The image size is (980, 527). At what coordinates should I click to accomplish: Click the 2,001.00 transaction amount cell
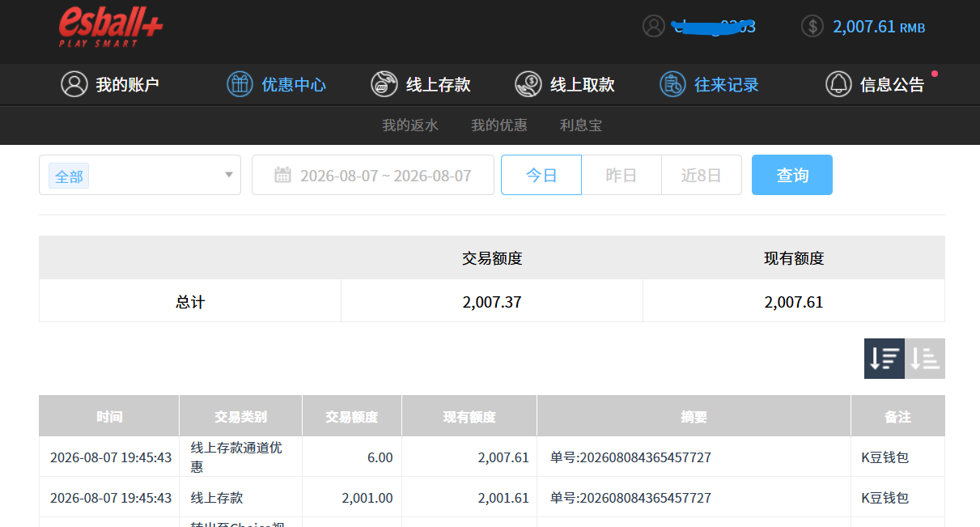pos(352,498)
